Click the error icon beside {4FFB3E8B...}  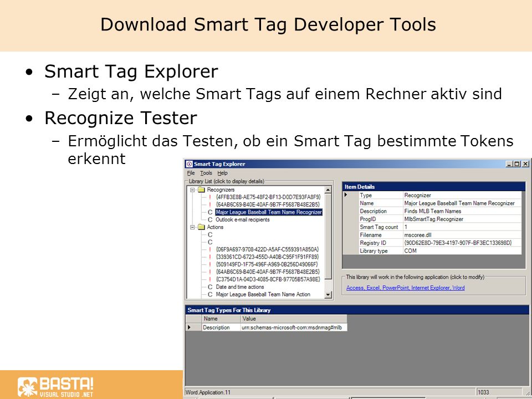click(x=210, y=197)
